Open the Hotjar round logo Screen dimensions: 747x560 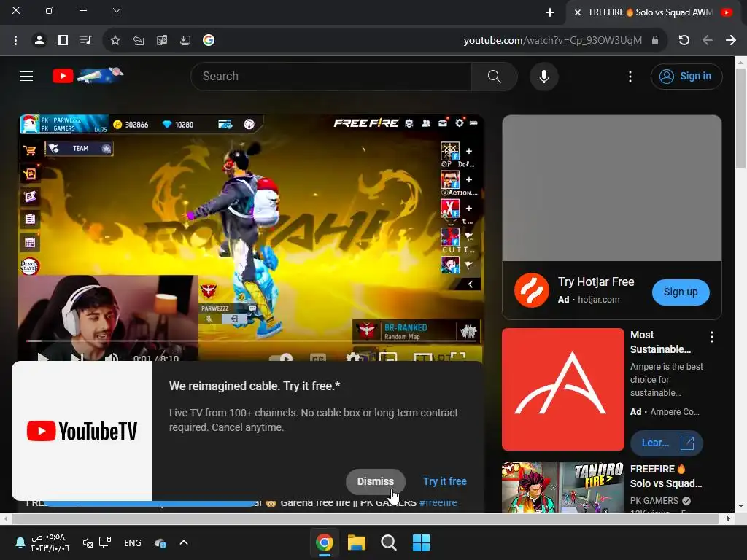pyautogui.click(x=532, y=290)
